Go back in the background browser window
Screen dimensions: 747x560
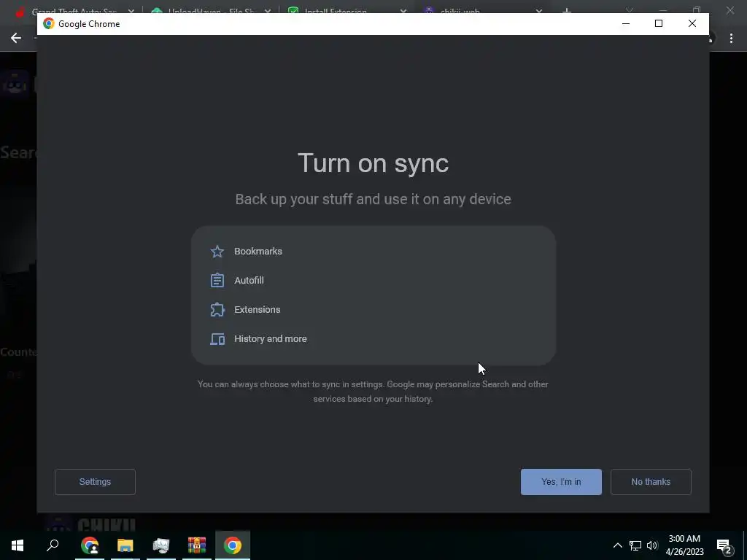16,38
